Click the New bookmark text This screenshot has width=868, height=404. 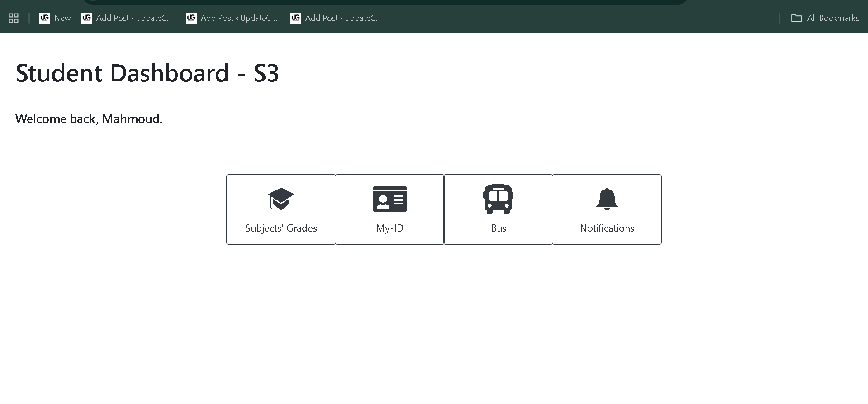pos(62,18)
